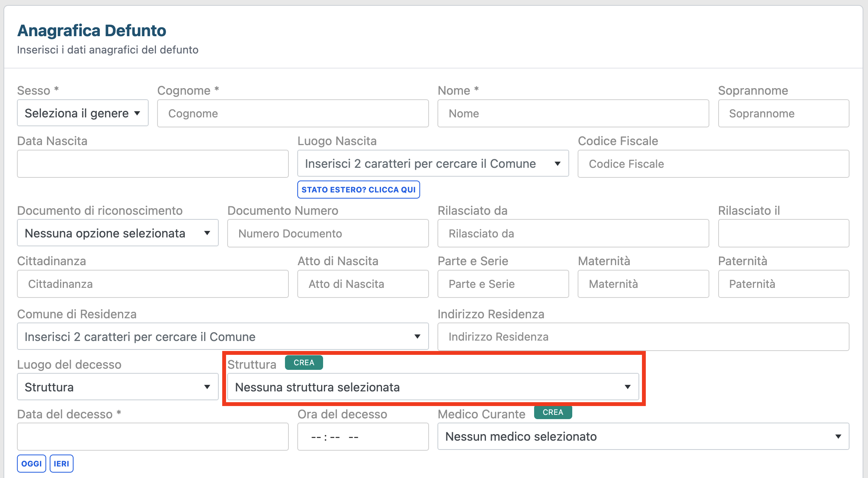The image size is (868, 478).
Task: Click the Nome input field
Action: click(573, 114)
